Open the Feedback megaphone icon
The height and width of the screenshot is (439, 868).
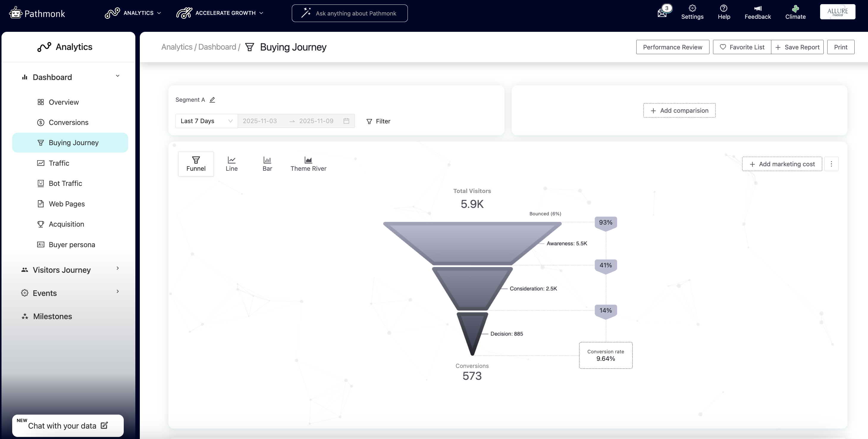click(757, 8)
